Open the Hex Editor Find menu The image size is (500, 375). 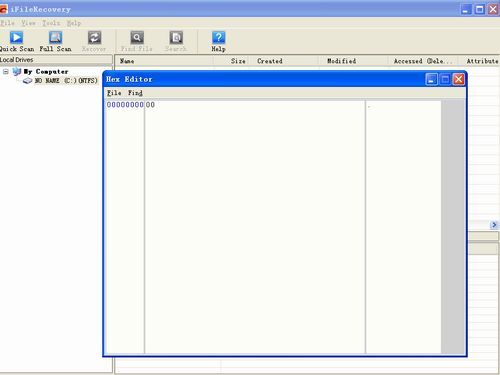point(135,93)
